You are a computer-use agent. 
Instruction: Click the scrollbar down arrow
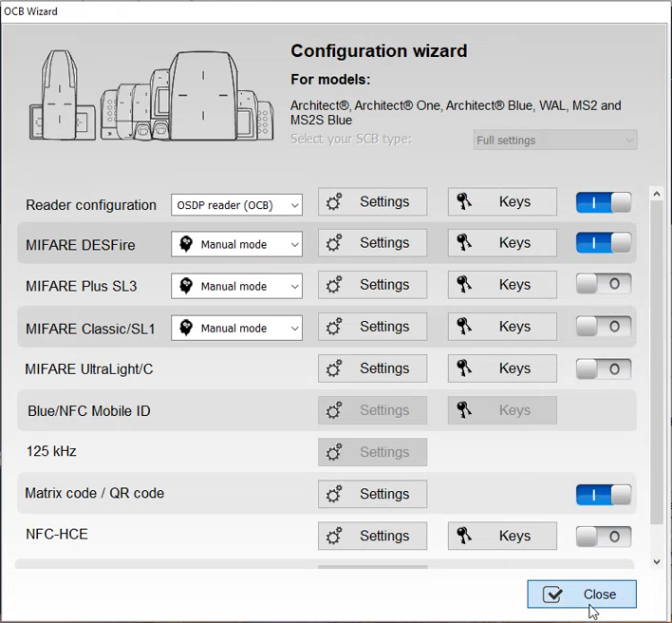point(657,562)
